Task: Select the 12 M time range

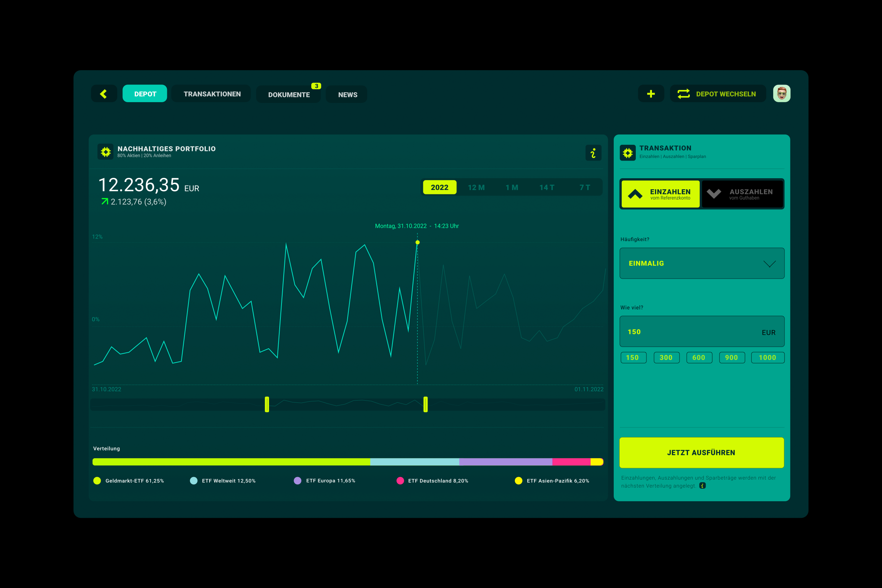Action: 476,187
